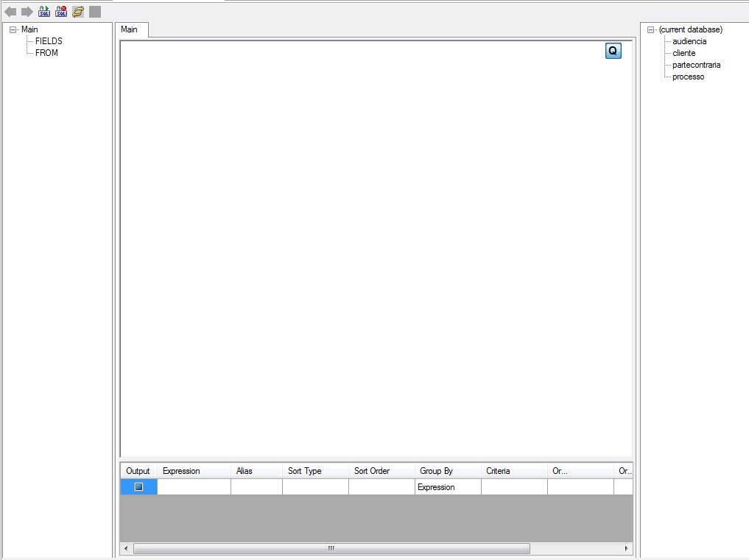Click the SQL icon with red cancel mark

pos(61,12)
